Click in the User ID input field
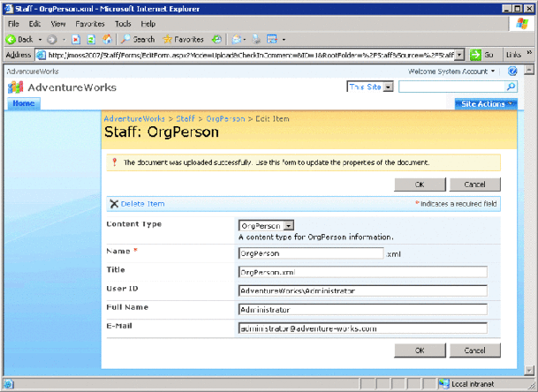 tap(363, 290)
